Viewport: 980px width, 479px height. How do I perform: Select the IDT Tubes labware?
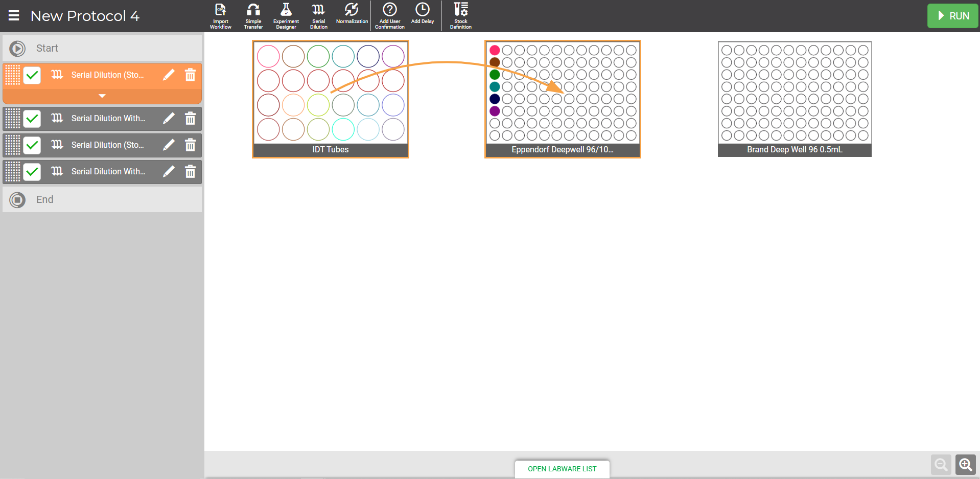pyautogui.click(x=331, y=99)
